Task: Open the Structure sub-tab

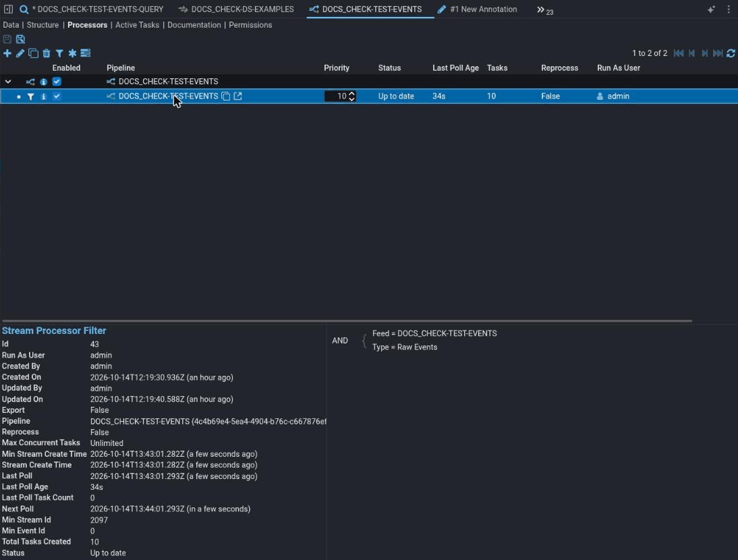Action: pos(42,25)
